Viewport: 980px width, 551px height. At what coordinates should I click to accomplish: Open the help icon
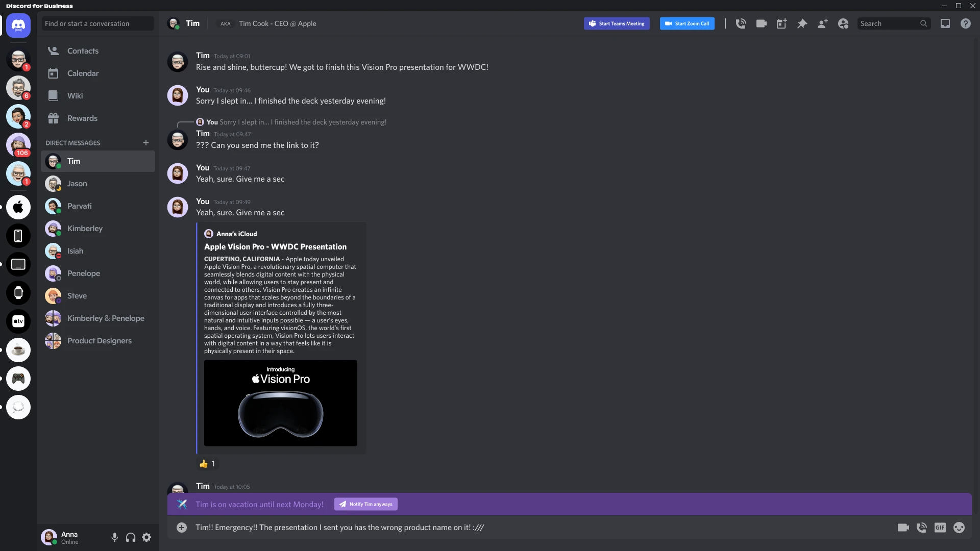click(x=966, y=23)
